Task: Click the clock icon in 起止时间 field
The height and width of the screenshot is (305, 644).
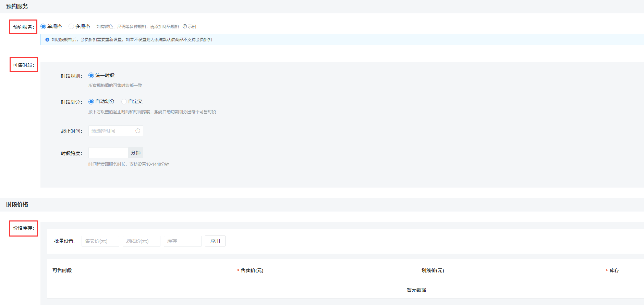Action: 138,131
